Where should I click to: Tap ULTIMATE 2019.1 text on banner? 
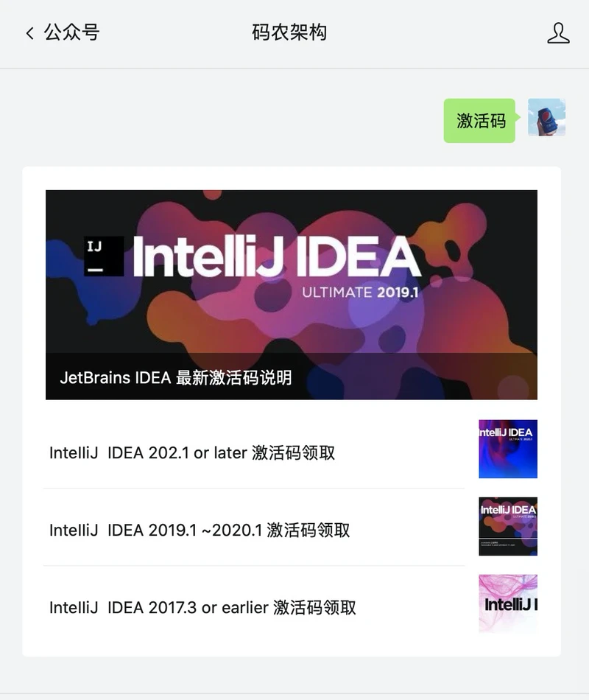(x=361, y=293)
